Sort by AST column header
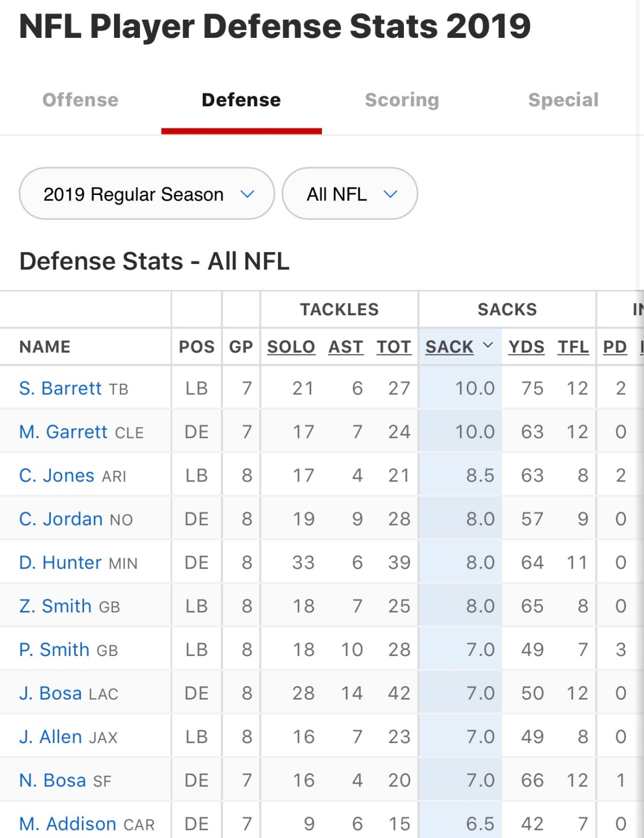Screen dimensions: 644x838 click(x=346, y=346)
